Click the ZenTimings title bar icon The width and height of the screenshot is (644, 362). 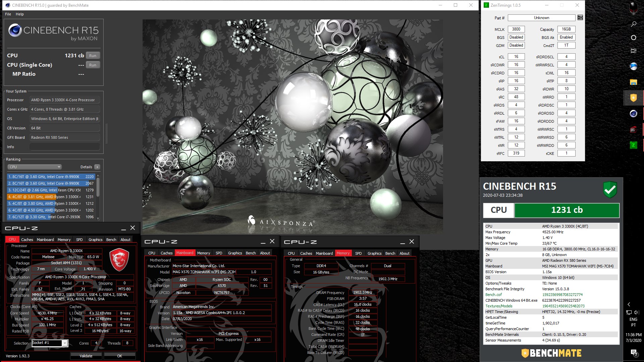(x=486, y=5)
